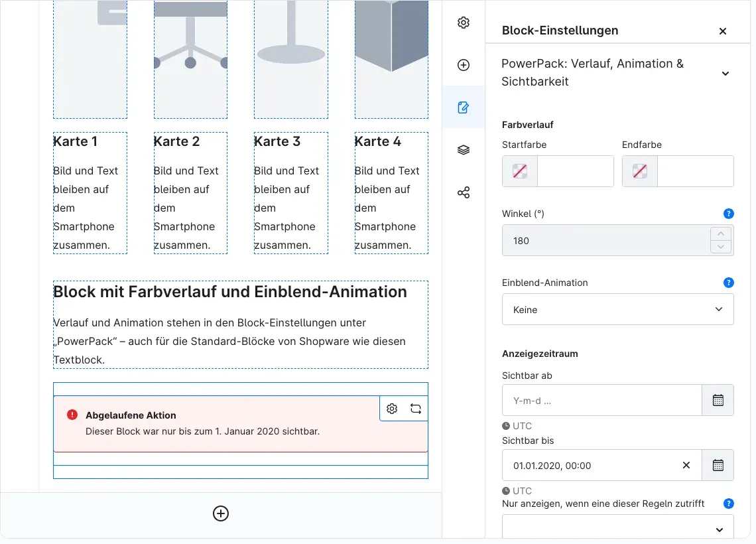
Task: Open page settings gear in sidebar
Action: pos(464,23)
